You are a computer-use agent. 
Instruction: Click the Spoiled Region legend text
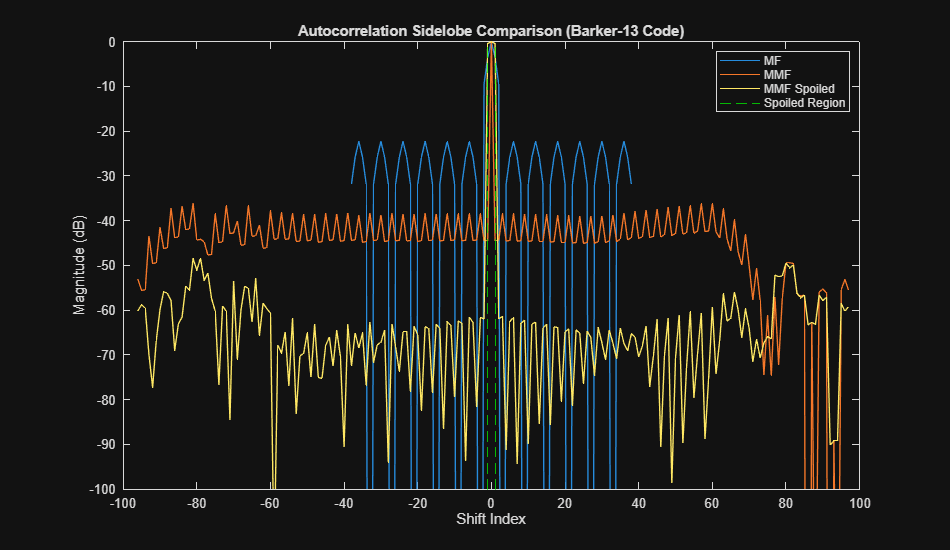pyautogui.click(x=804, y=103)
